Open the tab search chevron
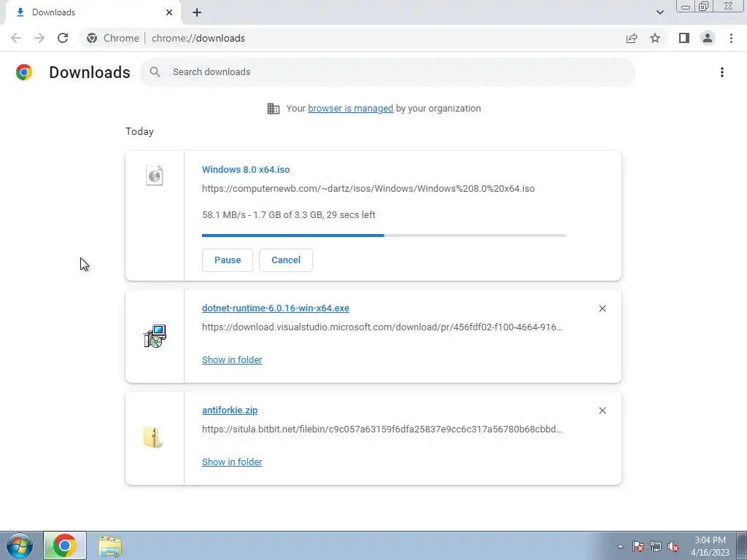 click(x=659, y=12)
